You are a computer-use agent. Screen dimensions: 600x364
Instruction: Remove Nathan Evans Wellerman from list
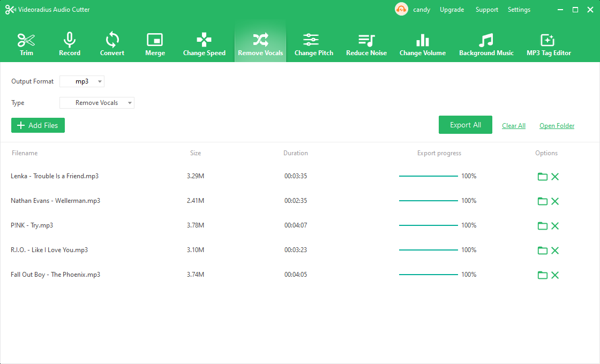tap(555, 201)
